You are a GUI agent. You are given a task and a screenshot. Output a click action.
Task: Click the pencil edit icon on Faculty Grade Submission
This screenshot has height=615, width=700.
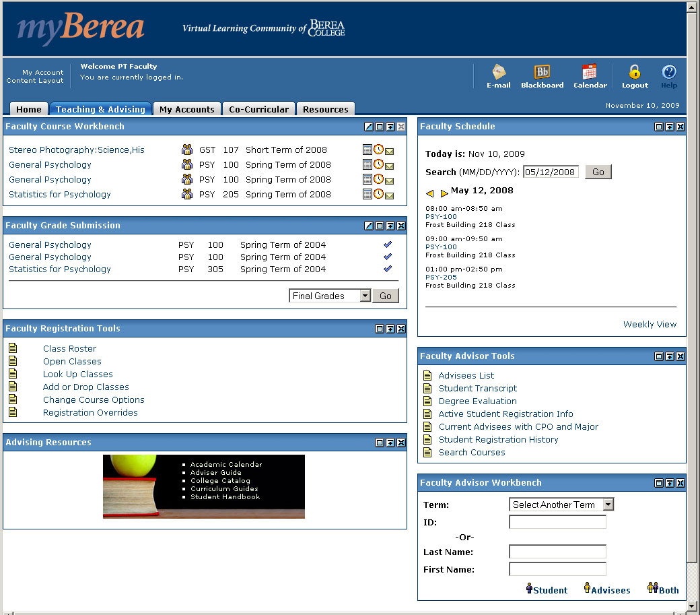click(369, 226)
